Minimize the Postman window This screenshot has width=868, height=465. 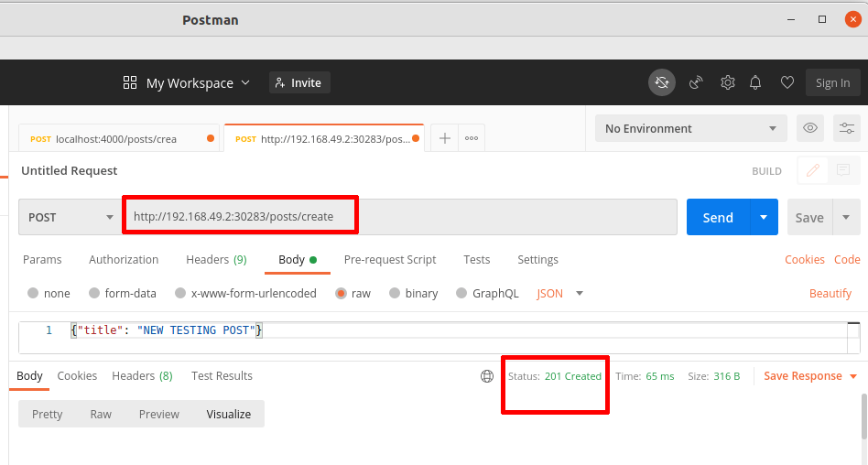point(791,19)
